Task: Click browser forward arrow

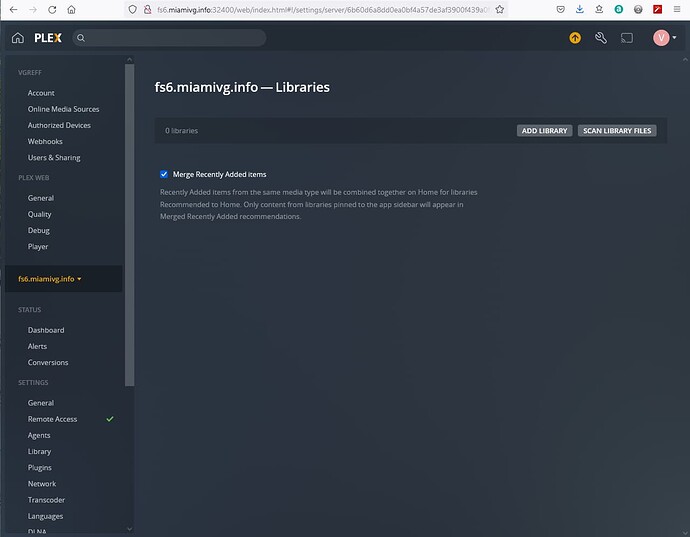Action: click(33, 9)
